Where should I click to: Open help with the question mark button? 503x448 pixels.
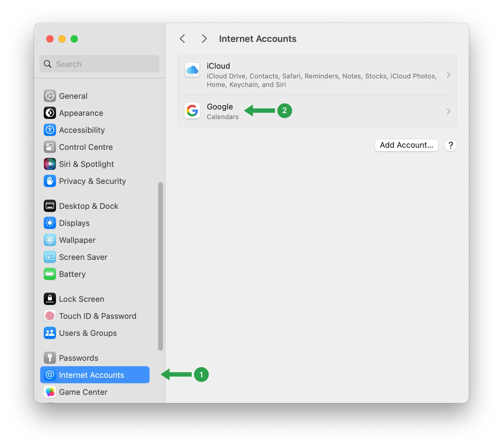click(x=450, y=145)
